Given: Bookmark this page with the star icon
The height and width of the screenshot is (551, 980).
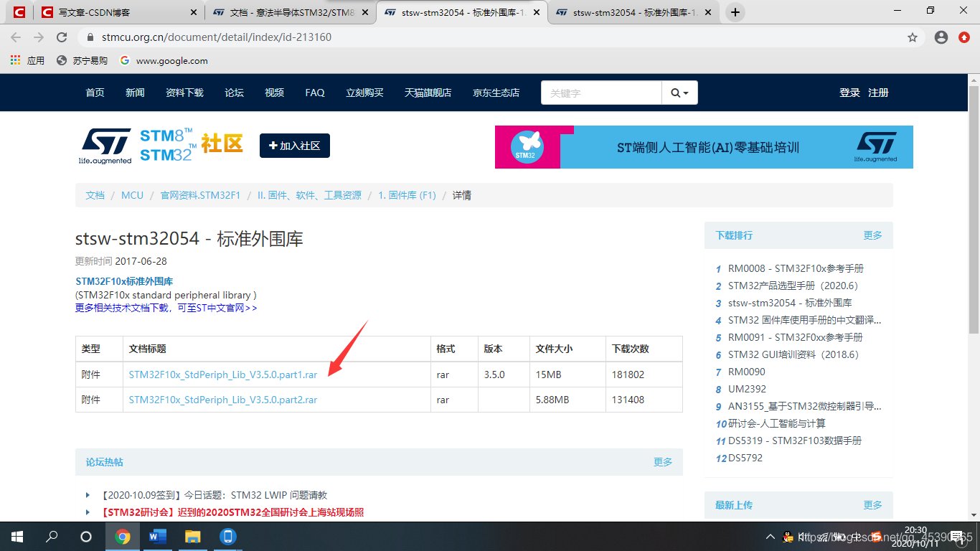Looking at the screenshot, I should [913, 37].
